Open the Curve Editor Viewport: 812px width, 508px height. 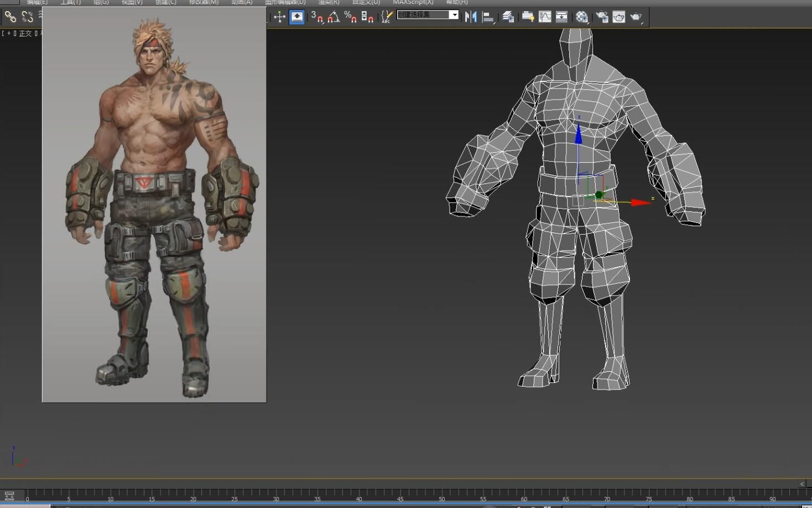pos(545,17)
